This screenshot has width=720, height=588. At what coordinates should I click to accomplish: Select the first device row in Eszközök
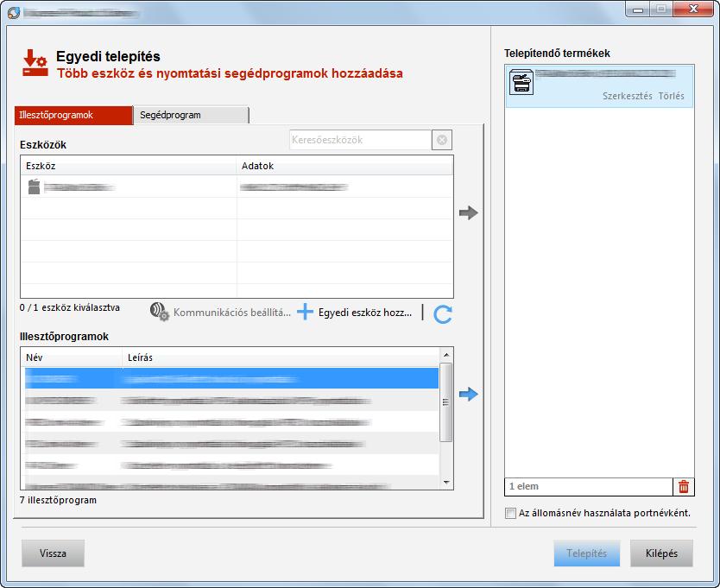237,187
